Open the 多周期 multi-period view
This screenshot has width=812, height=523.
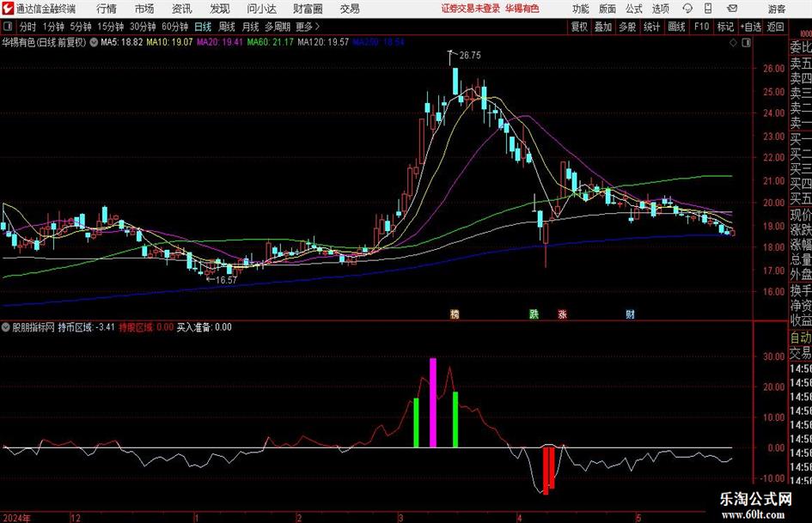pos(278,27)
